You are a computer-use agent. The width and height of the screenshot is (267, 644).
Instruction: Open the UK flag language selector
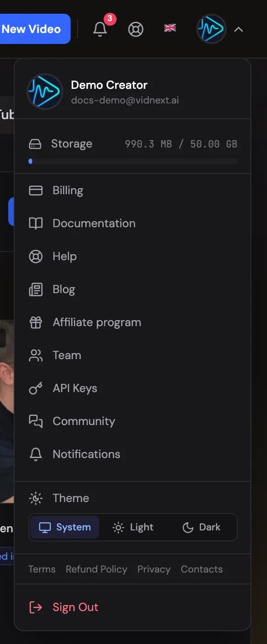pyautogui.click(x=170, y=28)
